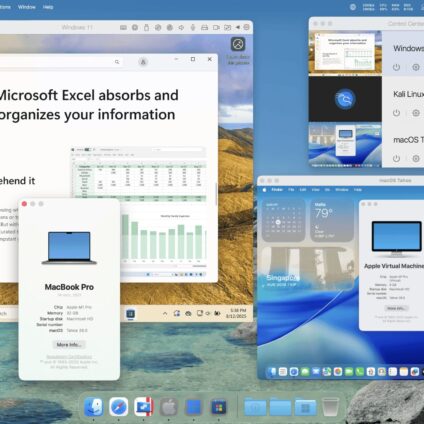Collapse the Windows 11 toolbar using the arrow icon

(238, 27)
